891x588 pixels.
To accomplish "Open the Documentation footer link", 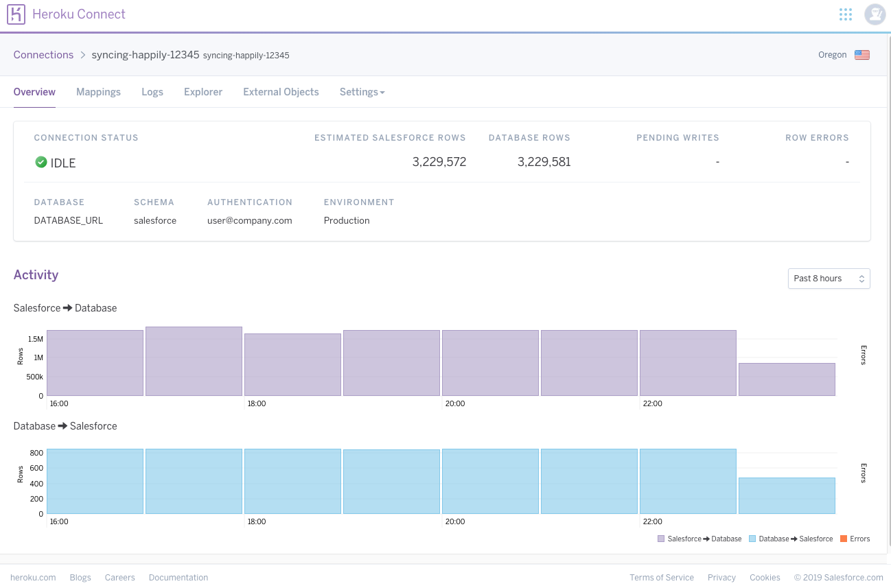I will click(x=178, y=578).
